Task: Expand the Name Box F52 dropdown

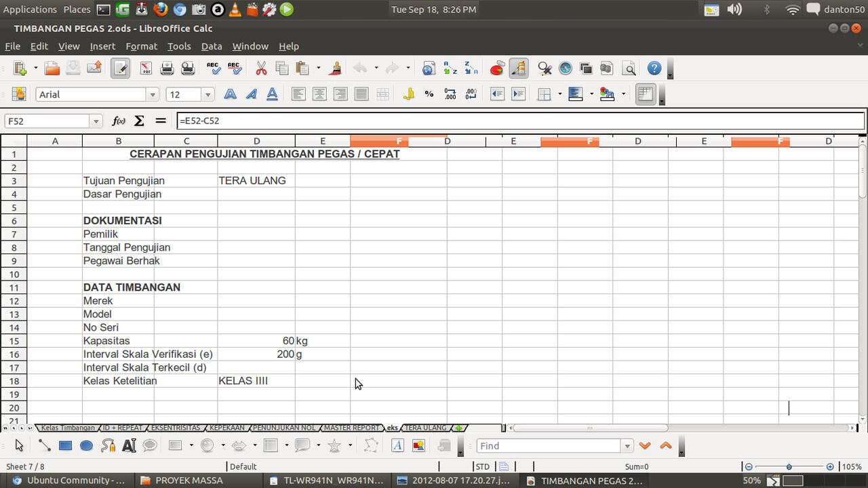Action: coord(96,121)
